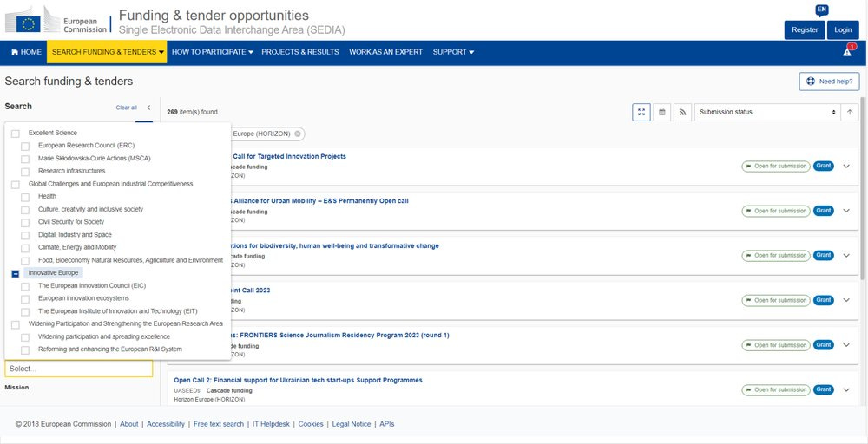
Task: Check the Research infrastructures checkbox
Action: pos(25,172)
